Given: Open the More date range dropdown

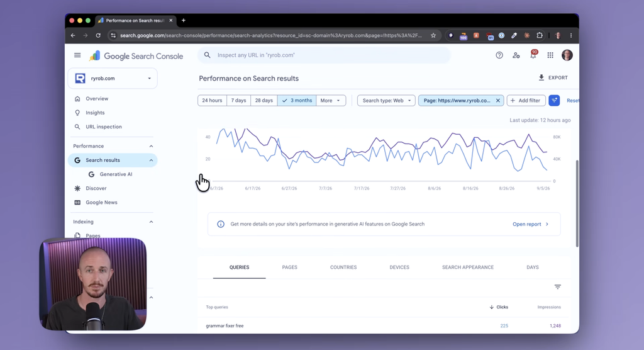Looking at the screenshot, I should pyautogui.click(x=331, y=100).
